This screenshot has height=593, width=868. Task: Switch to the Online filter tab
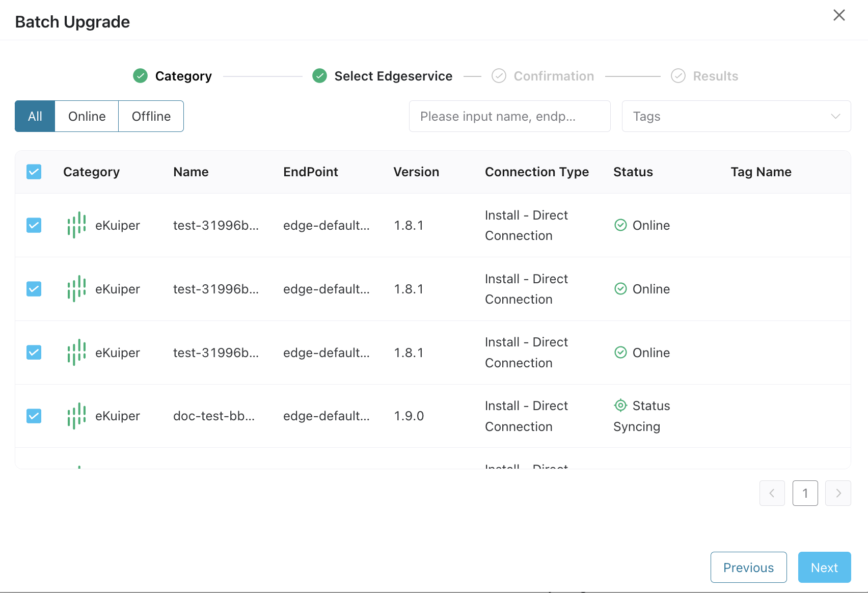(87, 116)
